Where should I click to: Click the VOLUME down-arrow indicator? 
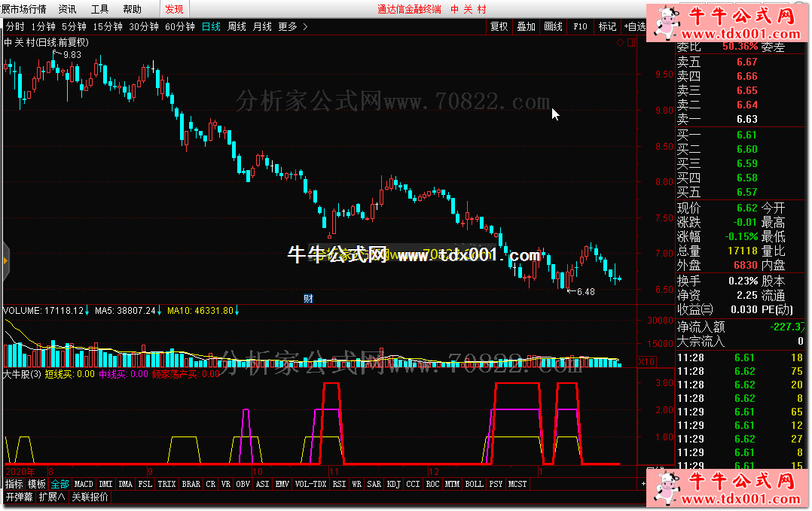[87, 311]
